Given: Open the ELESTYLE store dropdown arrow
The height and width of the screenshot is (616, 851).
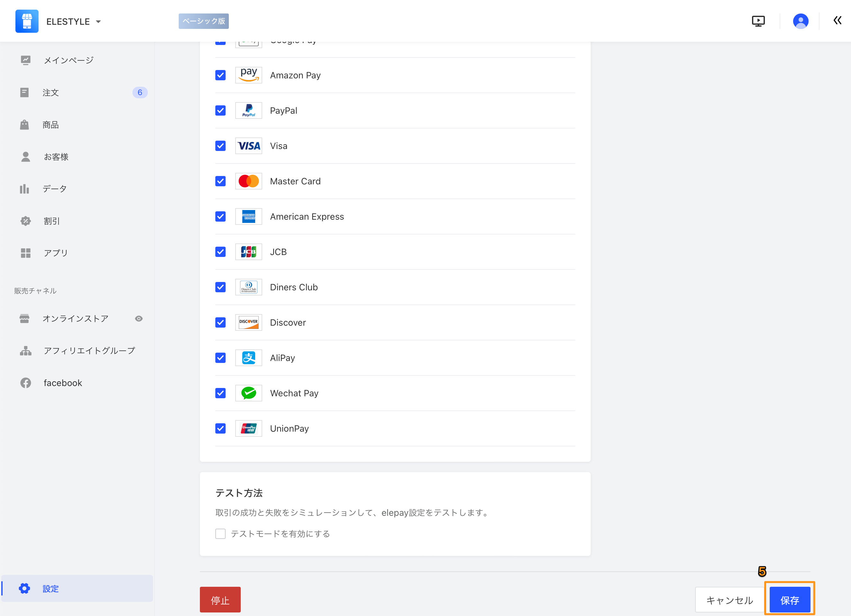Looking at the screenshot, I should [98, 22].
